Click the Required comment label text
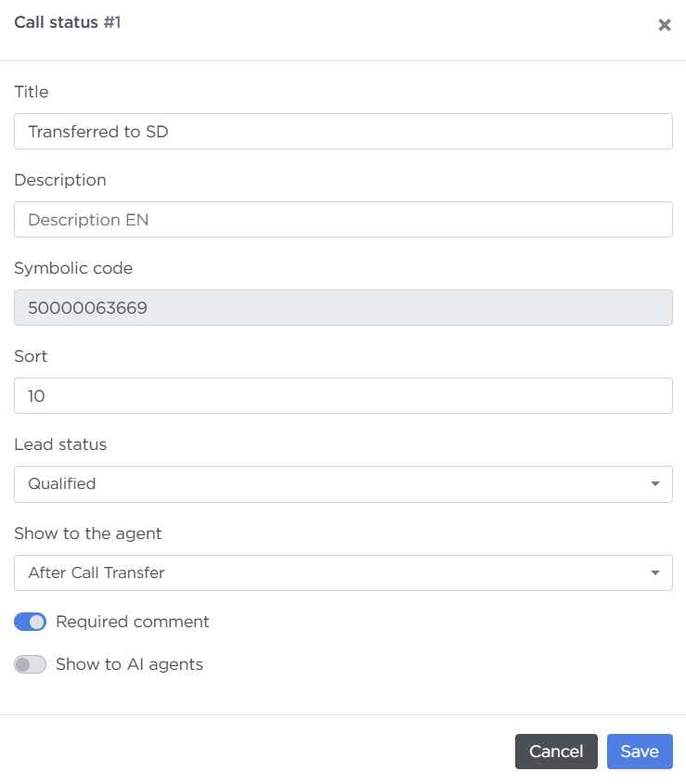This screenshot has width=686, height=784. coord(133,622)
